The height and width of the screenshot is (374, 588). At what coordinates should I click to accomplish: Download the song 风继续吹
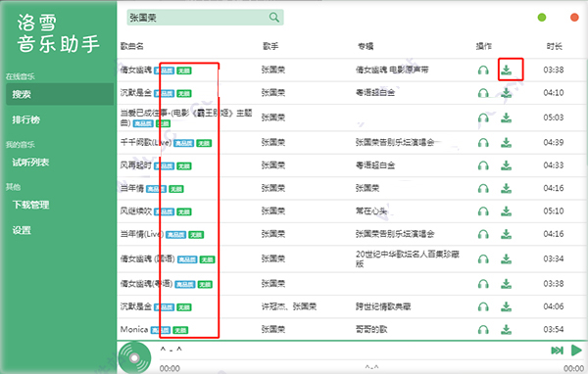coord(507,210)
